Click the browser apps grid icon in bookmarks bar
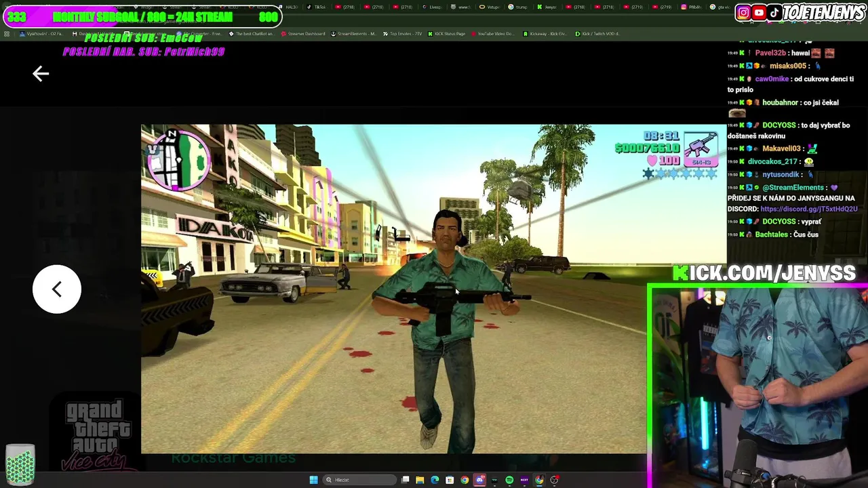The width and height of the screenshot is (868, 488). pyautogui.click(x=7, y=33)
